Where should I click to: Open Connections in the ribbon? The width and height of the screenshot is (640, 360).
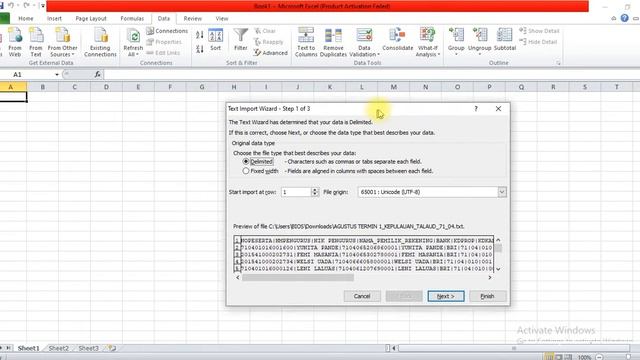pyautogui.click(x=167, y=31)
